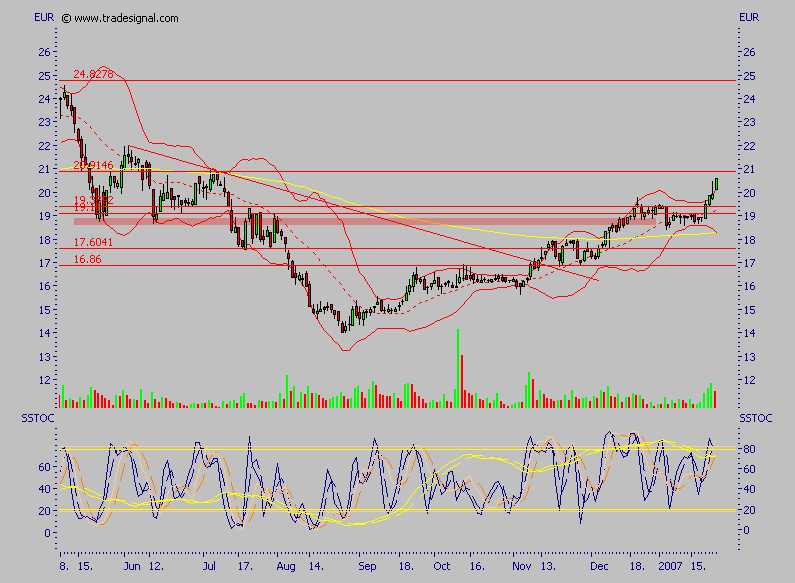Click the EUR label on left axis
Image resolution: width=795 pixels, height=583 pixels.
tap(44, 17)
